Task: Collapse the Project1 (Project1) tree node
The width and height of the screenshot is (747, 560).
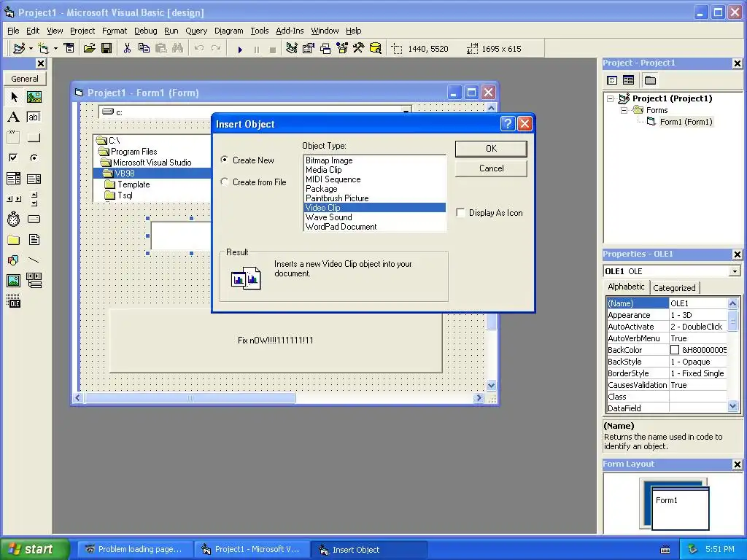Action: [x=611, y=98]
